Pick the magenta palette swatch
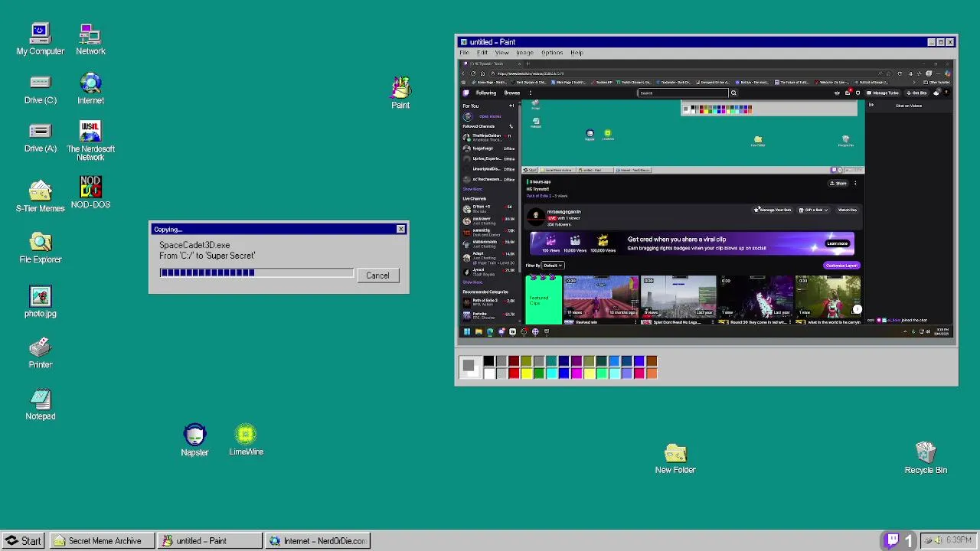This screenshot has height=551, width=980. tap(577, 373)
